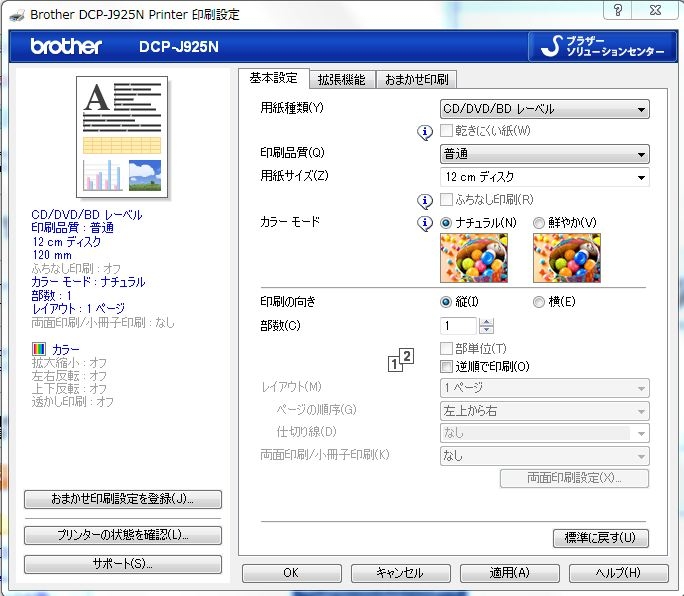Click the 部数(C) copies number field

[x=458, y=326]
